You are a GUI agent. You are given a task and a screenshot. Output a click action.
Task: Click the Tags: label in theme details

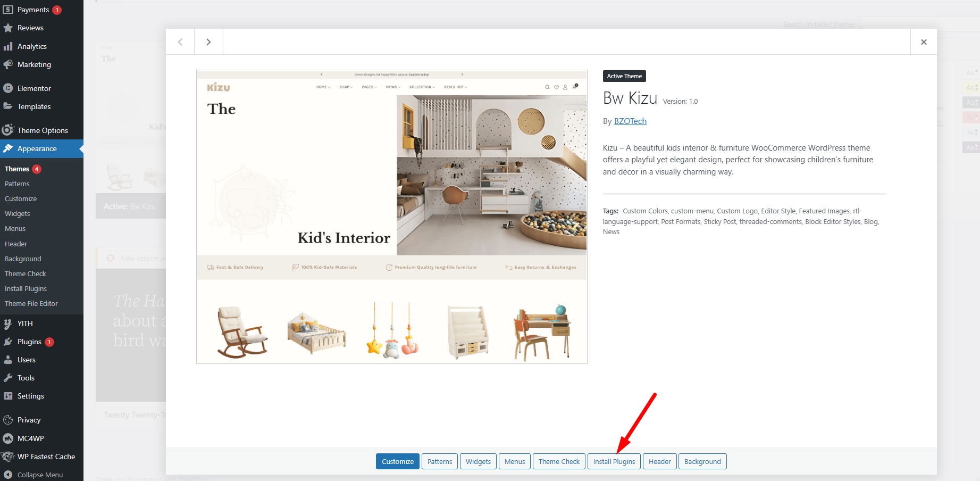tap(610, 211)
